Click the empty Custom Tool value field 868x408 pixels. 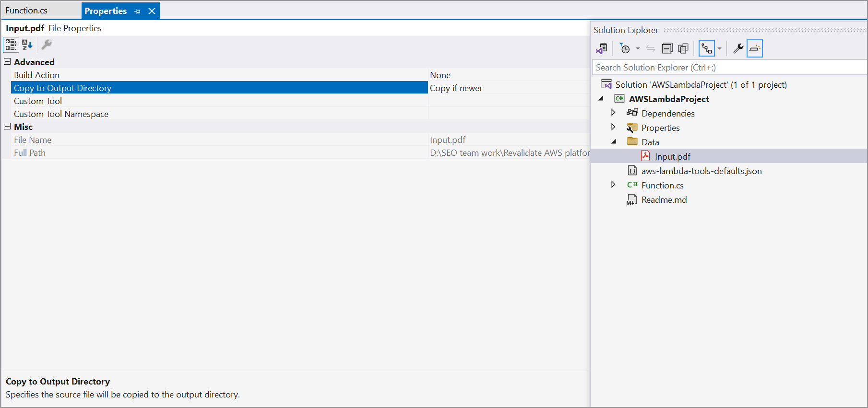pos(509,101)
